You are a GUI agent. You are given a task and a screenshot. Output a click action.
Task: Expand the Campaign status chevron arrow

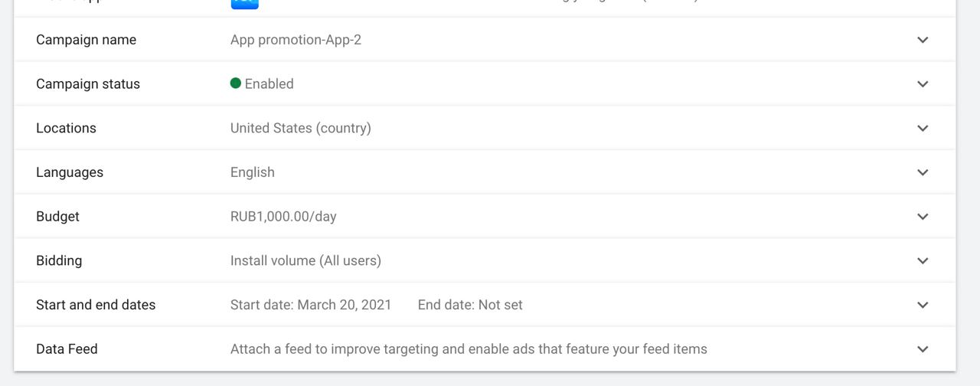pyautogui.click(x=923, y=84)
